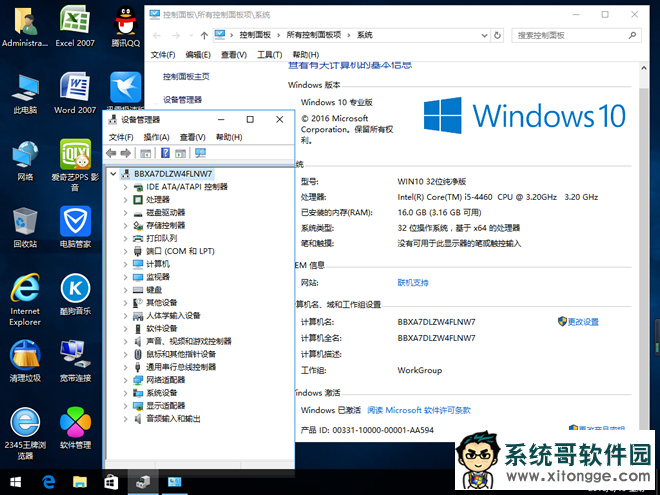The height and width of the screenshot is (495, 660).
Task: Click Device Manager toolbar back arrow
Action: pyautogui.click(x=111, y=153)
